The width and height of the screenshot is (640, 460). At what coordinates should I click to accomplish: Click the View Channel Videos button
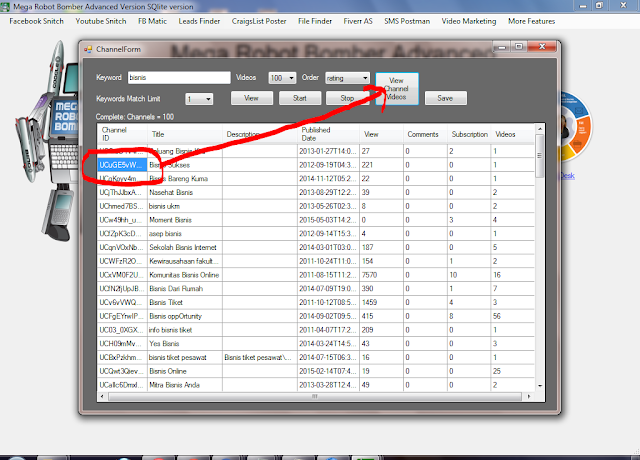[397, 89]
